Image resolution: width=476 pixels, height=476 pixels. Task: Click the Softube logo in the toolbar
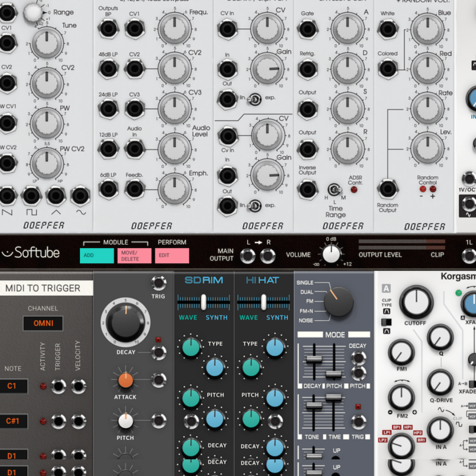[30, 253]
